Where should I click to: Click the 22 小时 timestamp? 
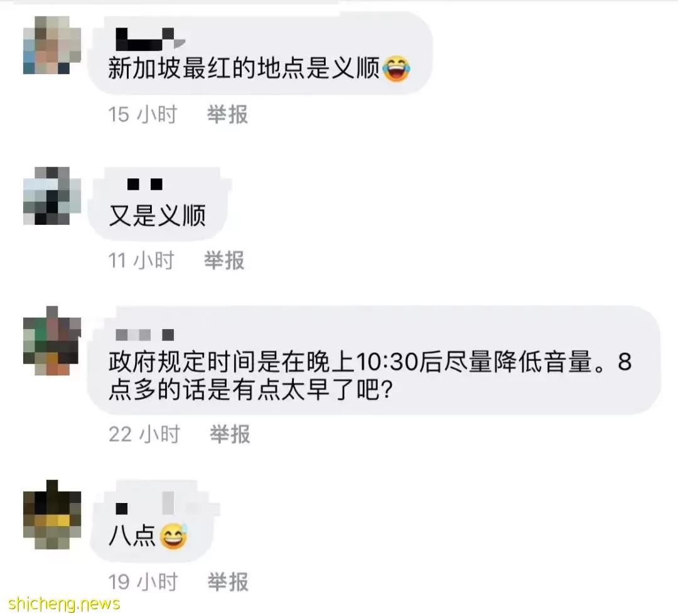point(144,434)
